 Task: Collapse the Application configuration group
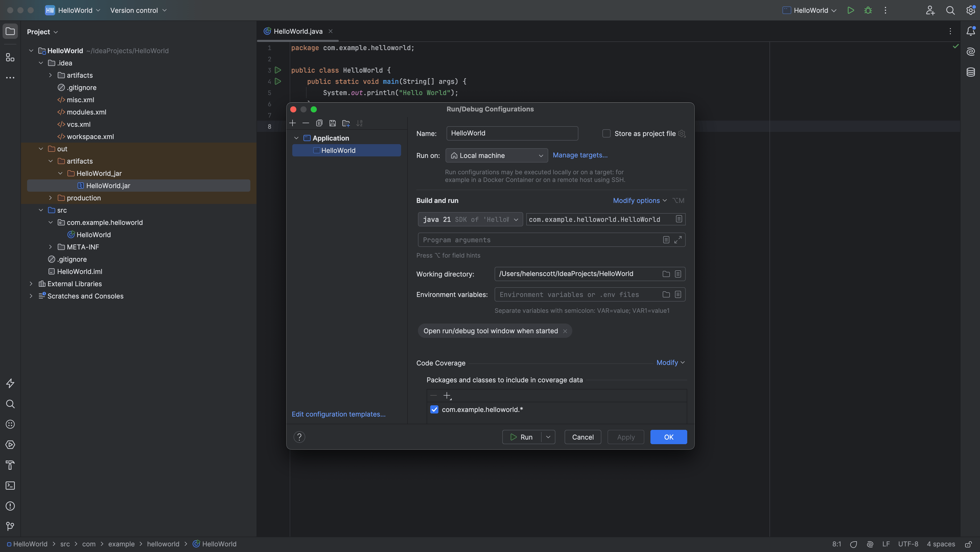296,138
